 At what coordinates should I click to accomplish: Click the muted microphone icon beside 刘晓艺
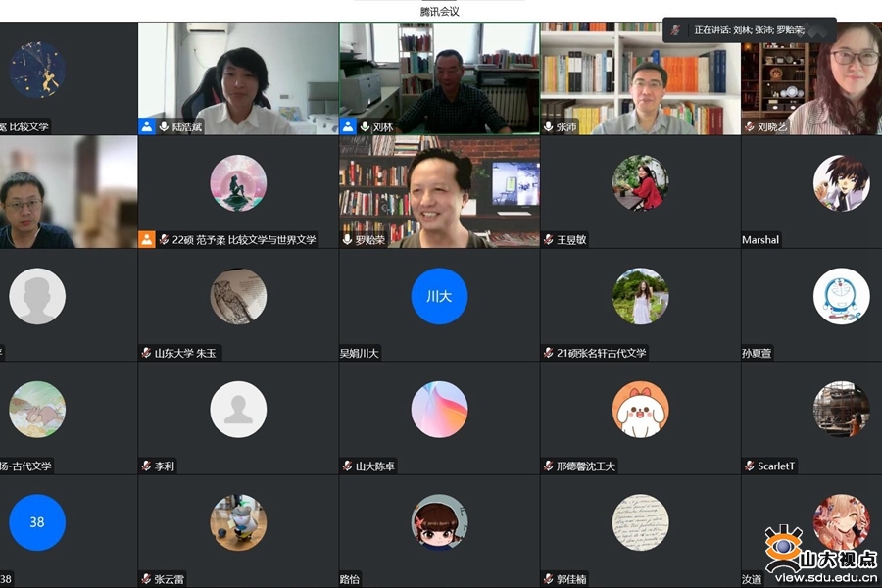pos(750,126)
